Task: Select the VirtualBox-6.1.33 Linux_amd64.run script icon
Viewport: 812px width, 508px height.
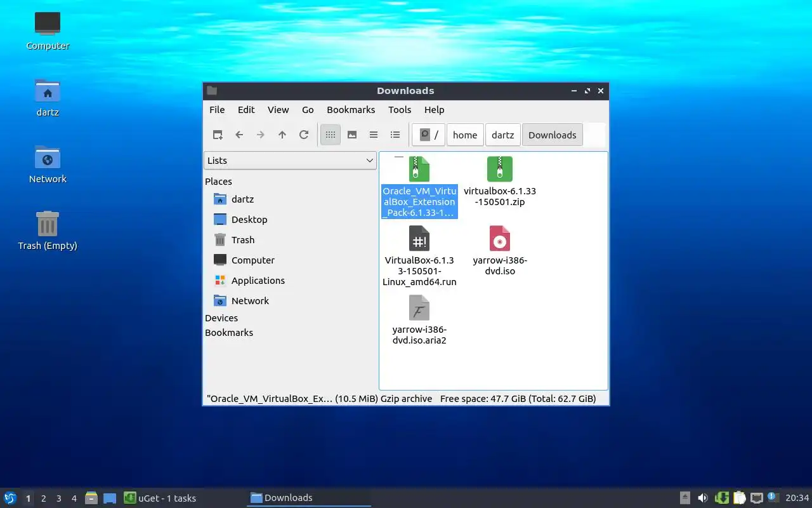Action: click(419, 239)
